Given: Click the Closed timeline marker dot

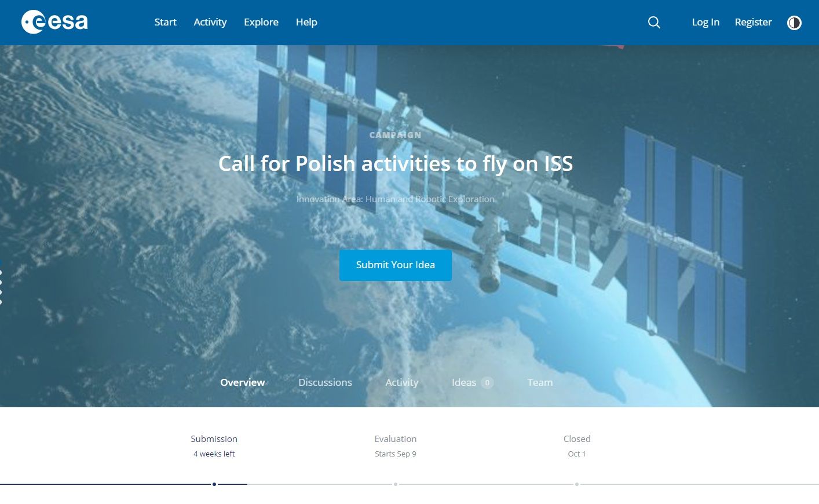Looking at the screenshot, I should (577, 484).
